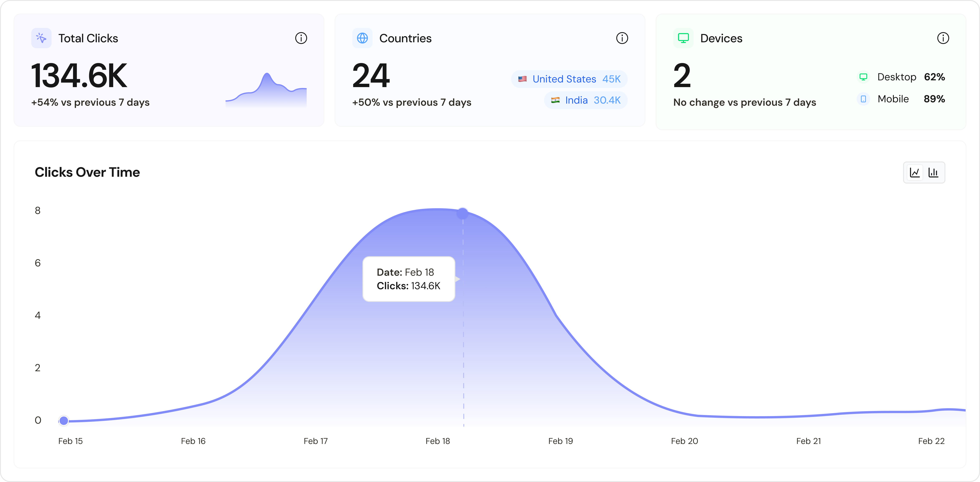Click the Feb 18 clicks tooltip
The height and width of the screenshot is (482, 980).
tap(409, 279)
